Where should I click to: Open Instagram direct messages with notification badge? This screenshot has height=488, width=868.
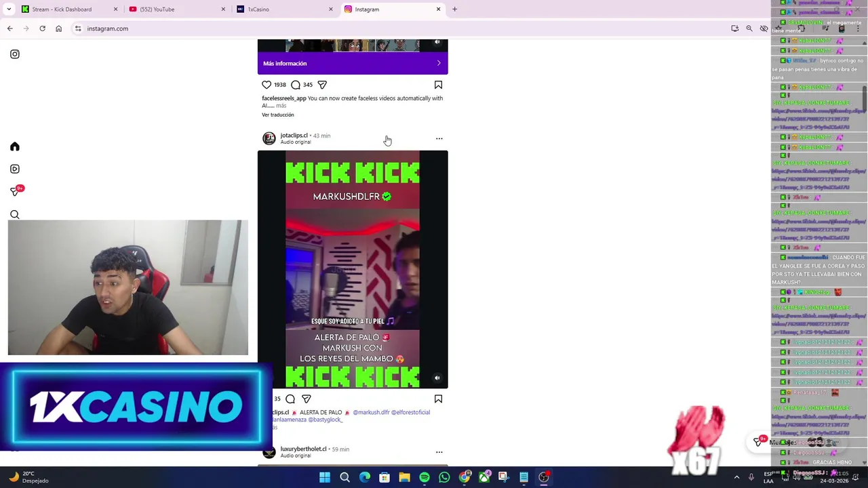pyautogui.click(x=16, y=191)
